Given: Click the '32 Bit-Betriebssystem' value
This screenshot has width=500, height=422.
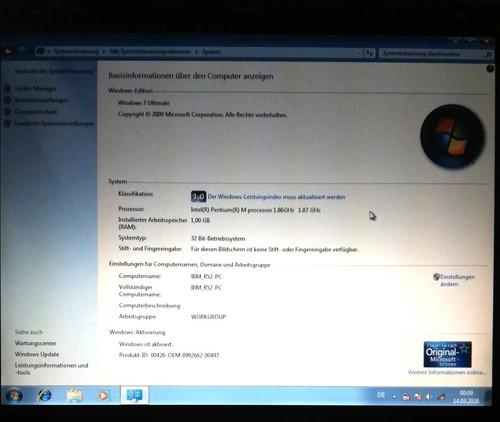Looking at the screenshot, I should coord(218,239).
